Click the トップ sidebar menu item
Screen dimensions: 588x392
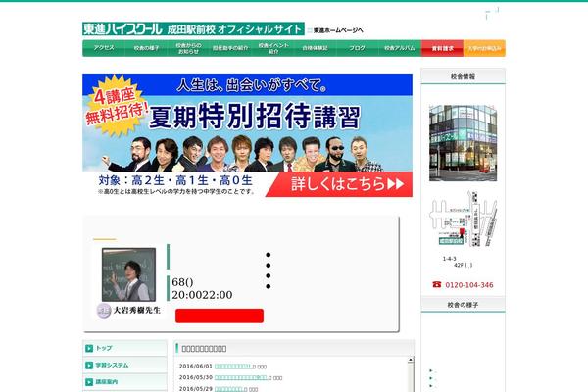124,348
